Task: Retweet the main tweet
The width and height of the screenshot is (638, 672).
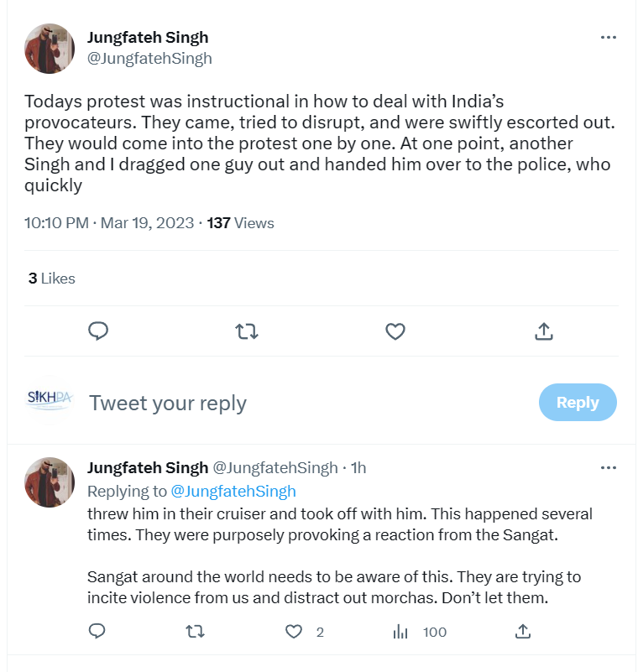Action: [247, 331]
